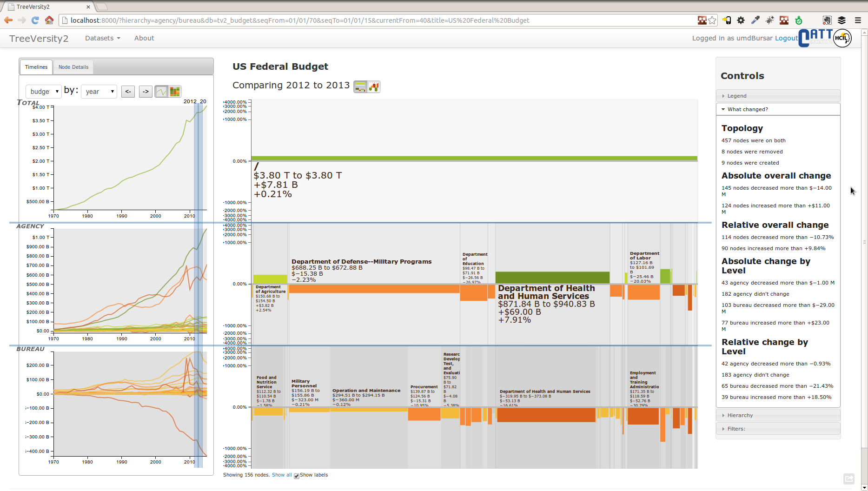Switch timelines to line chart view
Viewport: 868px width, 491px height.
coord(161,92)
